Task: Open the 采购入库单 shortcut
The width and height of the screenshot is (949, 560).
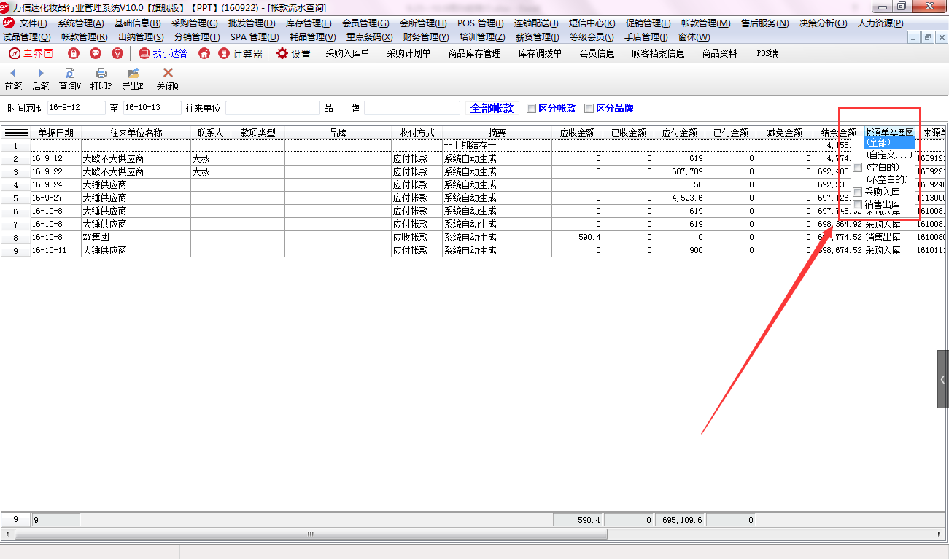Action: pos(347,53)
